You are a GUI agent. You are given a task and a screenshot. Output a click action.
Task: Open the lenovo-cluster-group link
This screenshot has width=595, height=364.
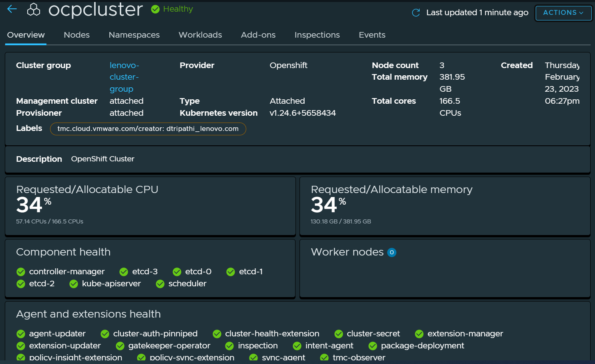click(124, 77)
